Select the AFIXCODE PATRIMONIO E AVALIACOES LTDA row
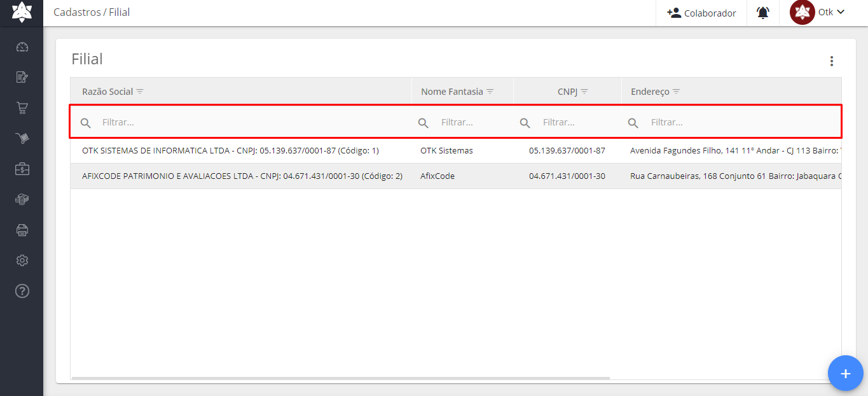The image size is (868, 396). pos(455,176)
